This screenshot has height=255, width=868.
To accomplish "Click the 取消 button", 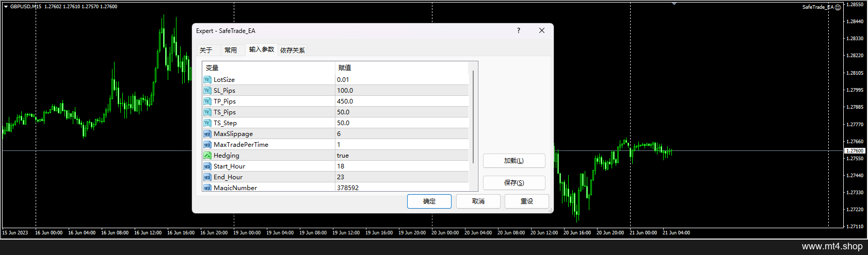I will pyautogui.click(x=478, y=201).
